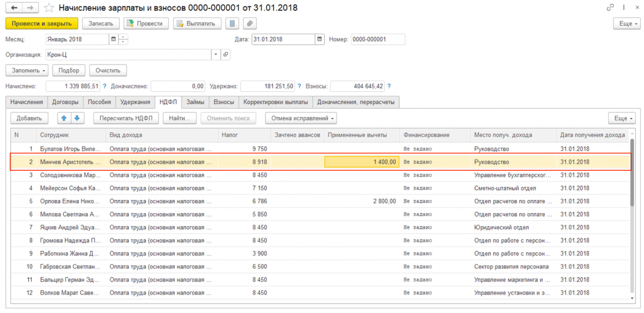Expand Отмена исправлений dropdown
Viewport: 644px width, 313px height.
[x=301, y=118]
